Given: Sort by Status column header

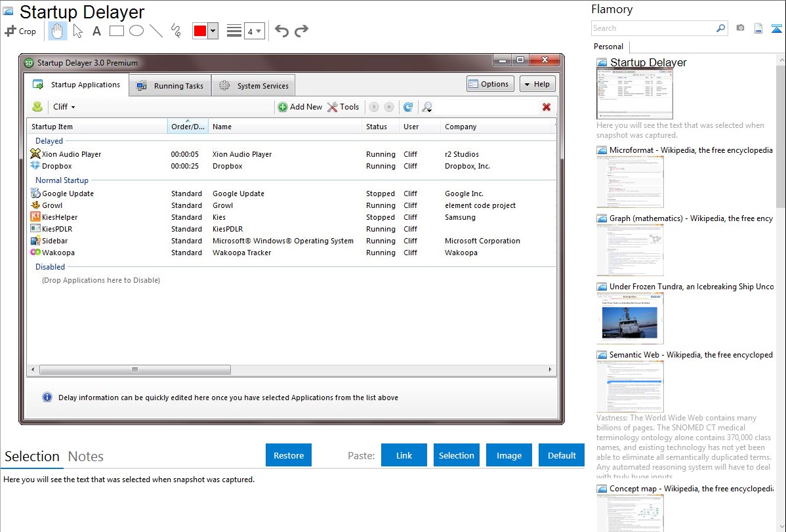Looking at the screenshot, I should [380, 127].
